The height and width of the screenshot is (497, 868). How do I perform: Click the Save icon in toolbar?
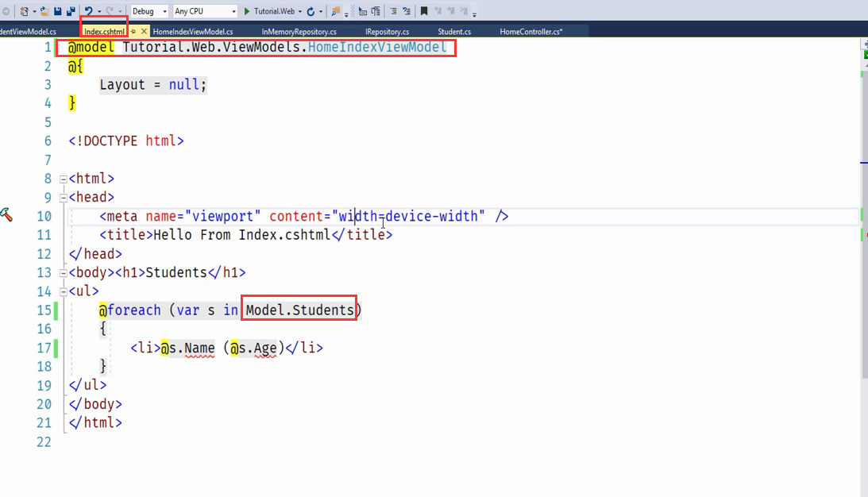point(58,11)
